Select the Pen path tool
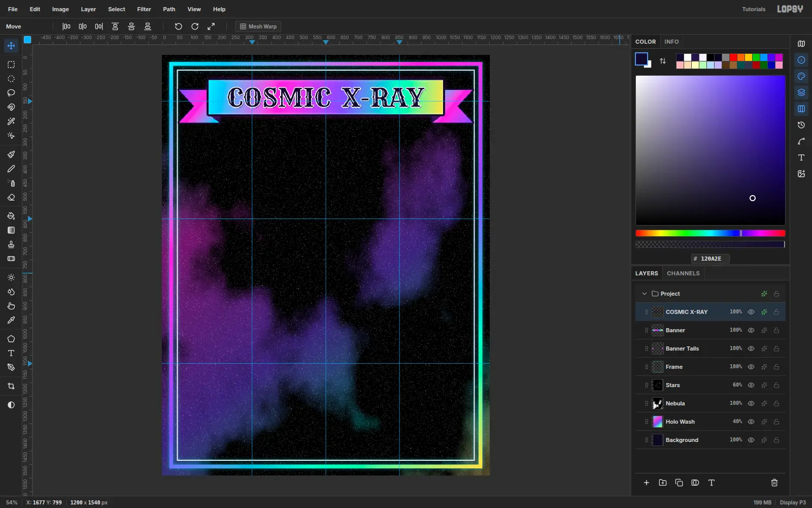812x508 pixels. click(x=11, y=367)
